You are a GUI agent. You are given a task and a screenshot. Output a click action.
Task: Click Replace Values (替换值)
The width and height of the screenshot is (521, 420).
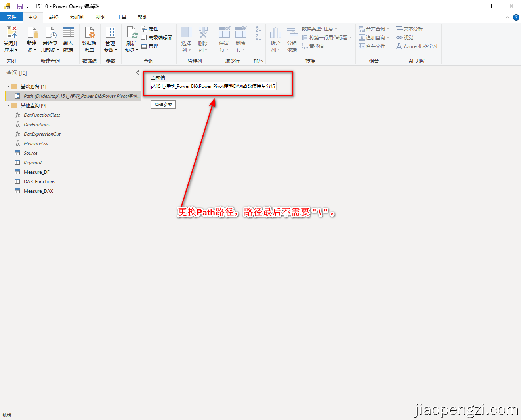(313, 46)
